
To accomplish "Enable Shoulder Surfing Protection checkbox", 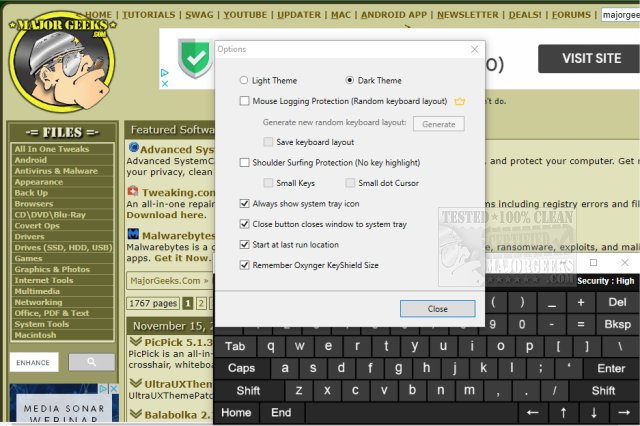I will click(244, 162).
